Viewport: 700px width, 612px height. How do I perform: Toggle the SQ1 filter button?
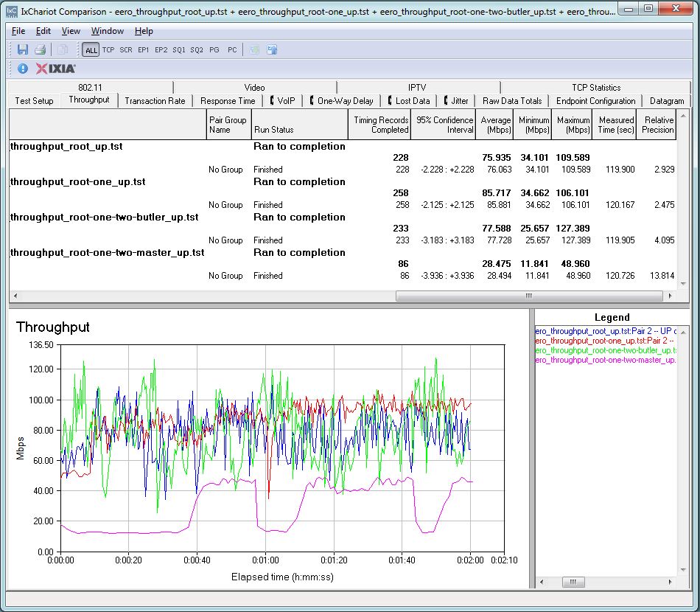pyautogui.click(x=179, y=50)
